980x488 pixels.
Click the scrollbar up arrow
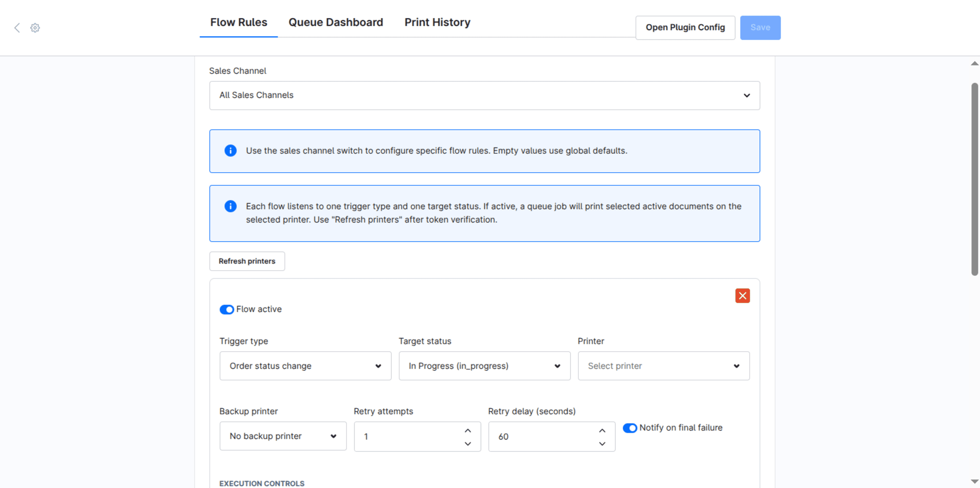[x=975, y=64]
